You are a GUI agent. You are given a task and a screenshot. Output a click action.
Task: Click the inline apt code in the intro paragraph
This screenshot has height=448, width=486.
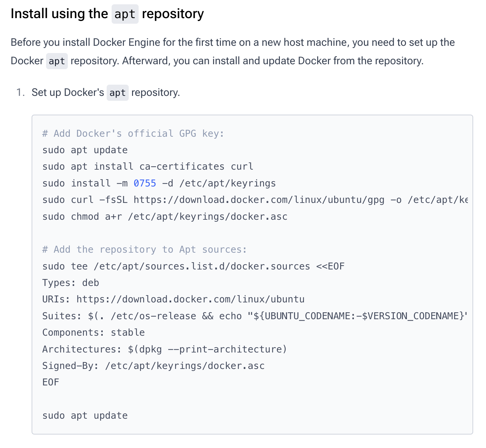[57, 61]
